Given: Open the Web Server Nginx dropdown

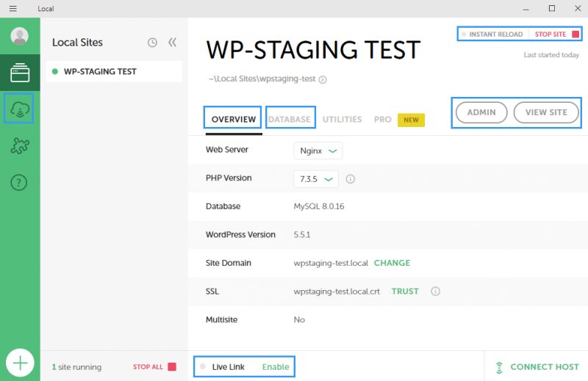Looking at the screenshot, I should click(318, 150).
